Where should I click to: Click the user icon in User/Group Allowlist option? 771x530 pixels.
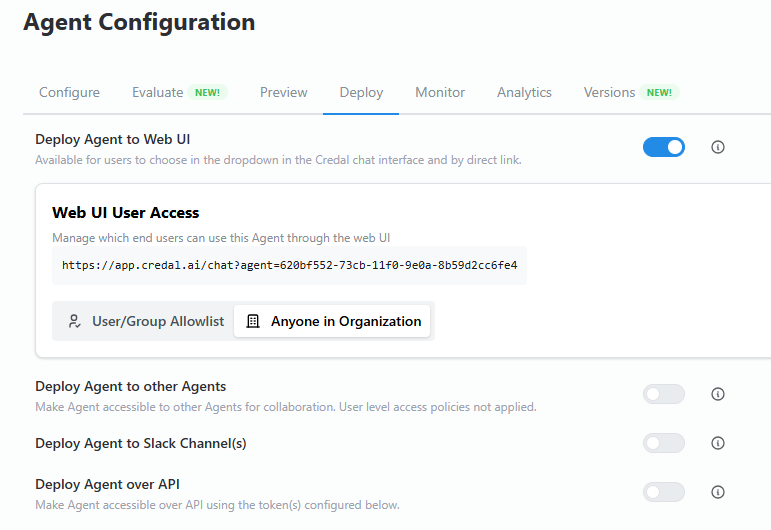74,322
